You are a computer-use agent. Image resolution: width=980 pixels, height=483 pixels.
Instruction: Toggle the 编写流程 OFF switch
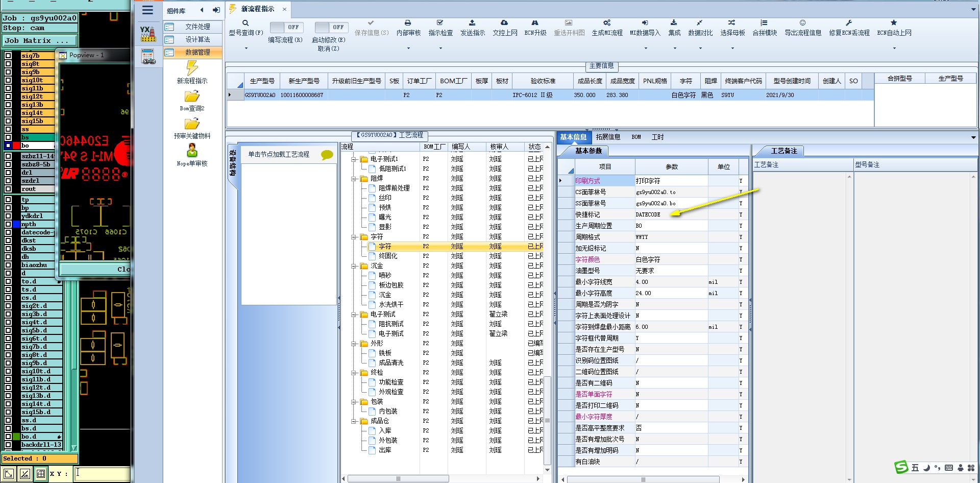point(286,27)
